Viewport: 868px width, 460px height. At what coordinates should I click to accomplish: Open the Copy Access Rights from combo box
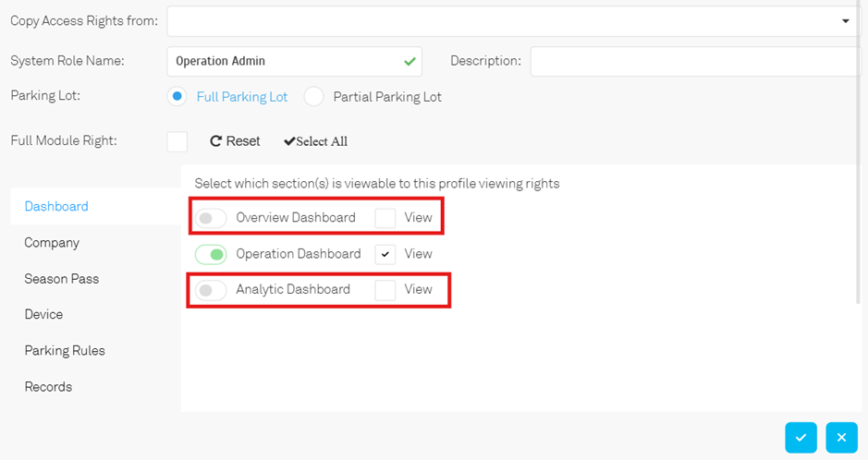tap(514, 21)
